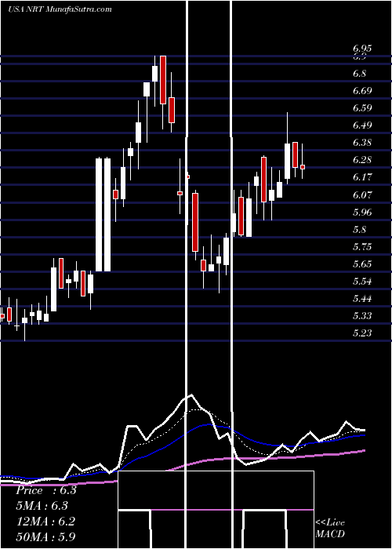Click the 6.59 price axis label
Viewport: 392px width, 549px height.
click(x=362, y=108)
